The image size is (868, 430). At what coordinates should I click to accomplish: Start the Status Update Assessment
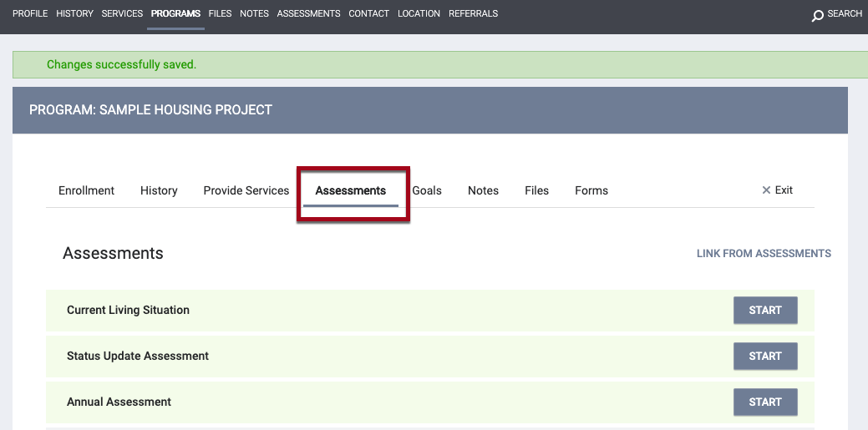tap(765, 356)
